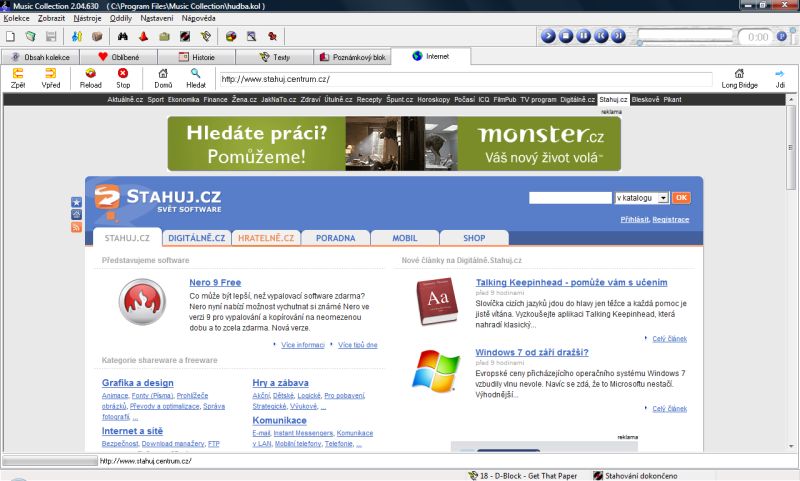Screen dimensions: 800x481
Task: Go forward with the Vpřed button
Action: click(x=51, y=79)
